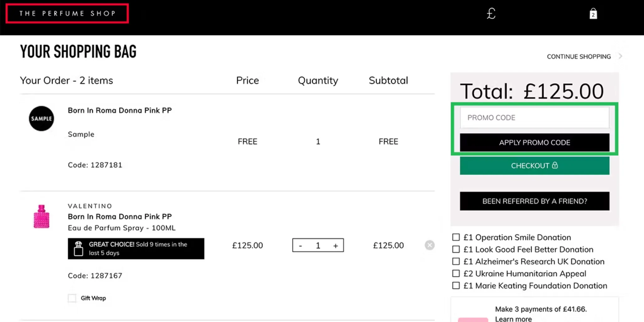Image resolution: width=644 pixels, height=322 pixels.
Task: Proceed with the green Checkout button
Action: point(534,166)
